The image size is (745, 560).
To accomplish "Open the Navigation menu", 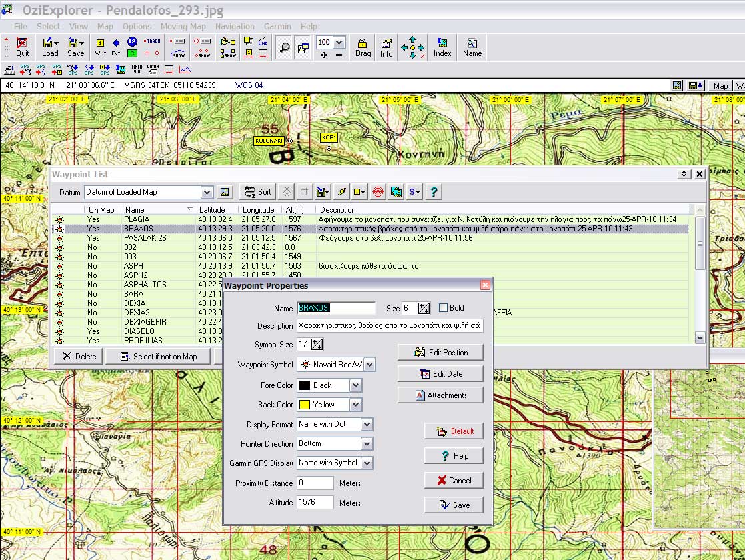I will (x=235, y=27).
